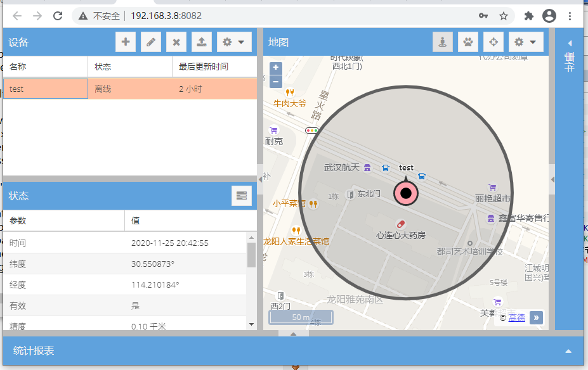
Task: Sort by 最后更新时间 column header
Action: click(214, 67)
